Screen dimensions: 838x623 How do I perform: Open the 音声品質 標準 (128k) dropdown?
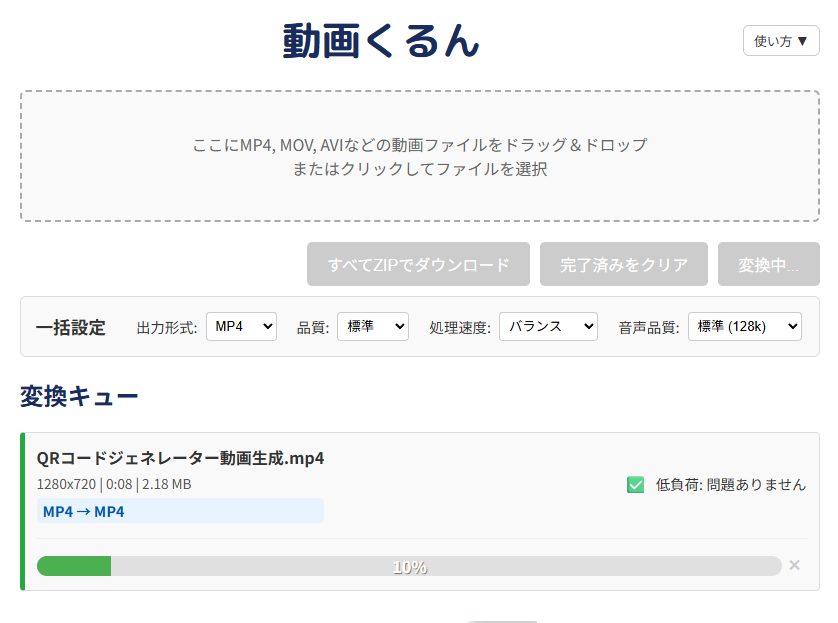click(745, 326)
